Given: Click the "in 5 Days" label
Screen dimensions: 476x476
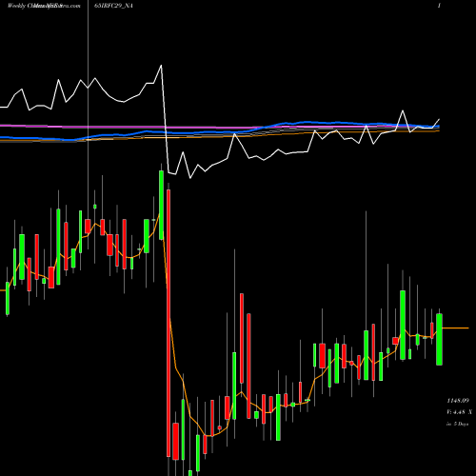Looking at the screenshot, I should pyautogui.click(x=458, y=424).
